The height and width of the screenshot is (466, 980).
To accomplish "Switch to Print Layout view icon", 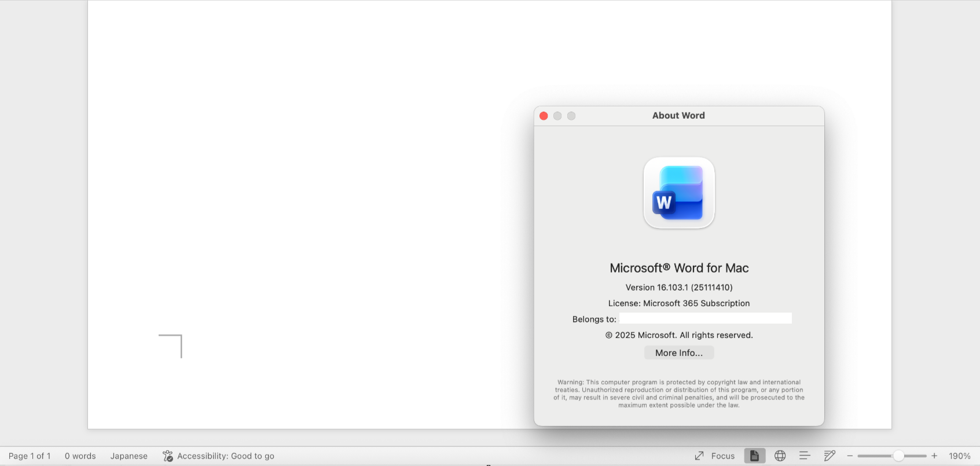I will (754, 456).
